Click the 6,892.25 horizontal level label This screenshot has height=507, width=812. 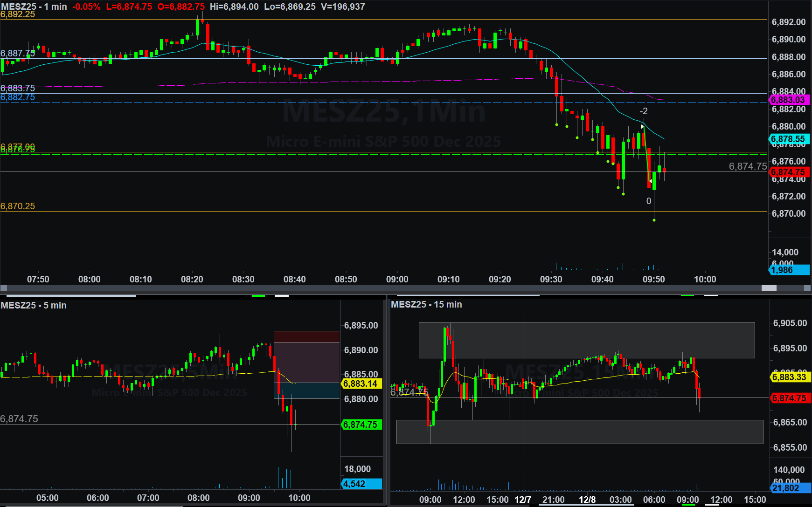tap(18, 14)
